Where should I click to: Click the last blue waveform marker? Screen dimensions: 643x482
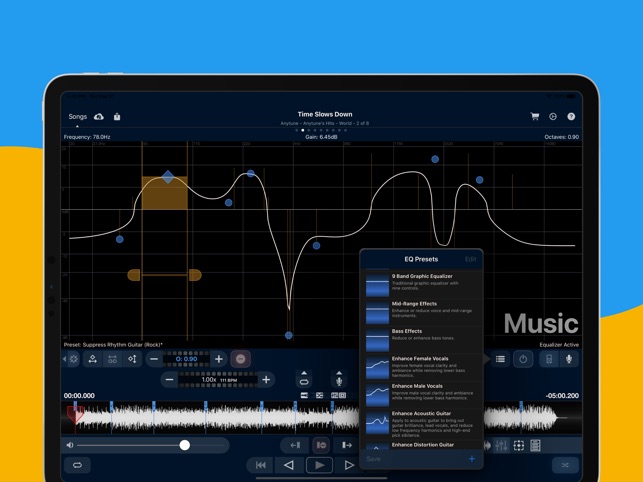coord(521,406)
